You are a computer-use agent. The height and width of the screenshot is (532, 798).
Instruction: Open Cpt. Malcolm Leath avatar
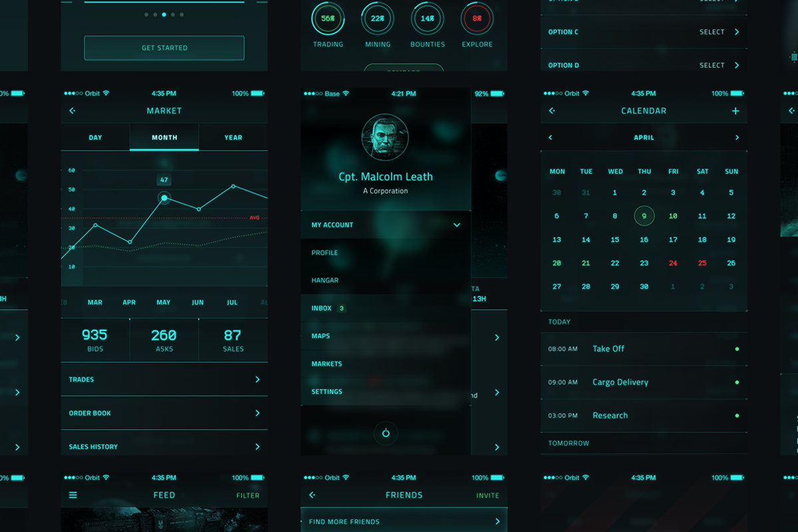[x=385, y=137]
